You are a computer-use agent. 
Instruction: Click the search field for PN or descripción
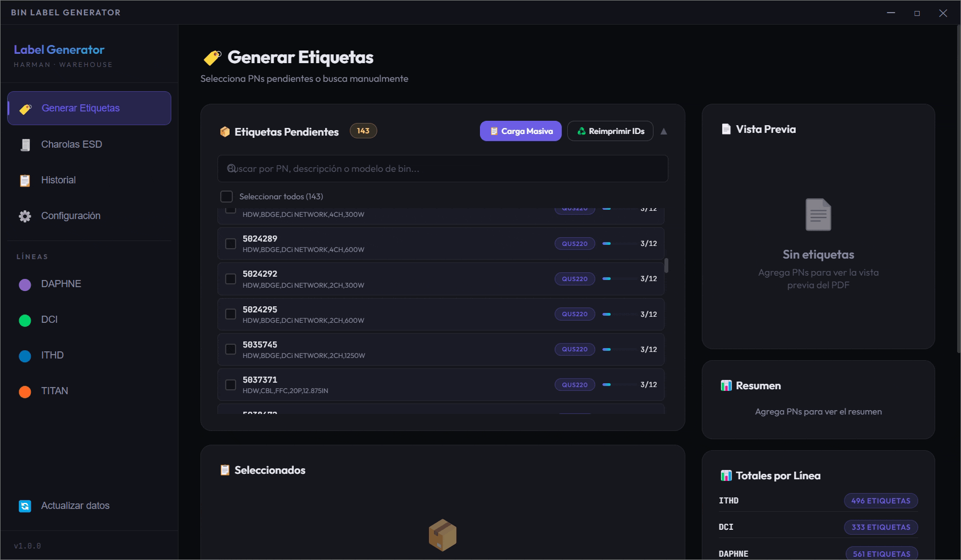(443, 168)
